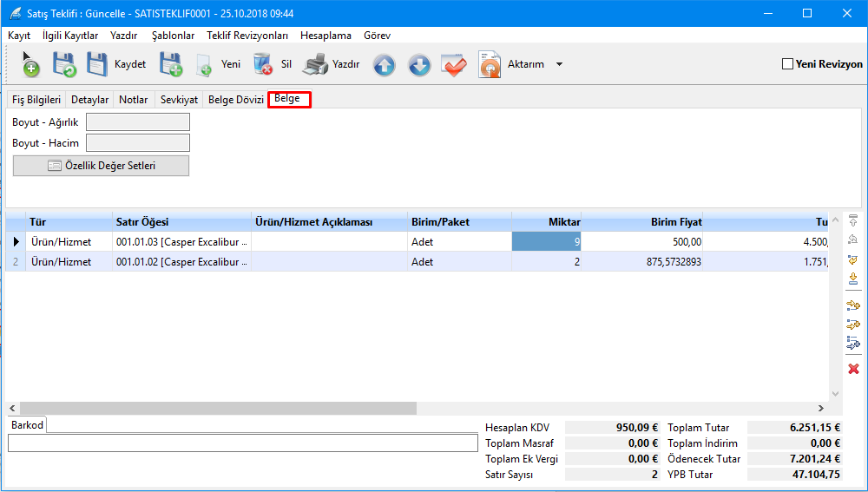Click the move-row-to-top icon in grid sidebar

point(853,220)
